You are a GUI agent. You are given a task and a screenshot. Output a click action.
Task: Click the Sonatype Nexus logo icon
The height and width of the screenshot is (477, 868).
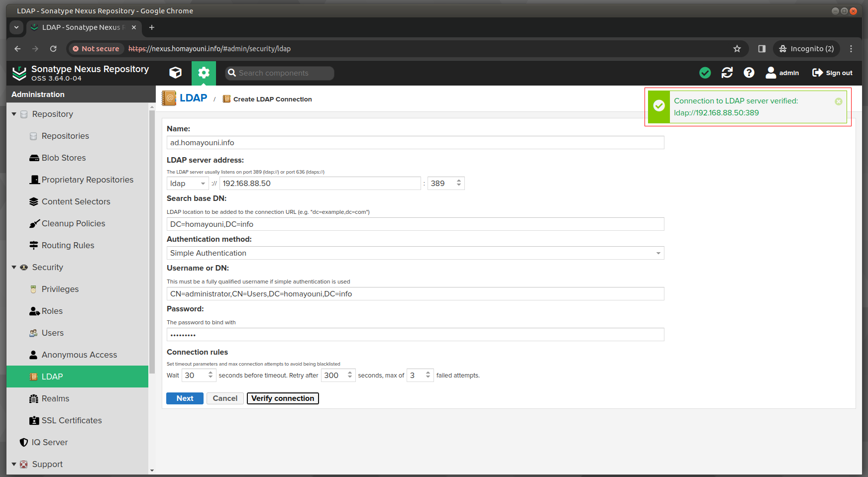(19, 73)
